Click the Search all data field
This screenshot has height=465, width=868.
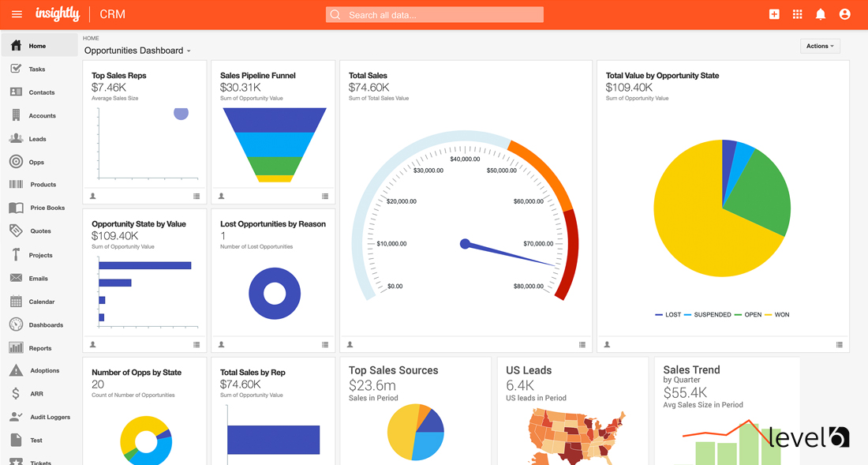(435, 15)
